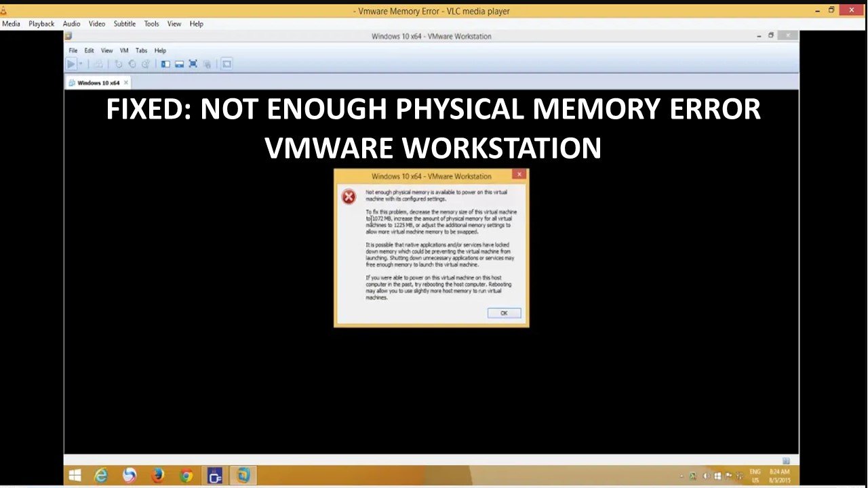The height and width of the screenshot is (488, 868).
Task: Open VMware Workstation View menu
Action: pos(107,51)
